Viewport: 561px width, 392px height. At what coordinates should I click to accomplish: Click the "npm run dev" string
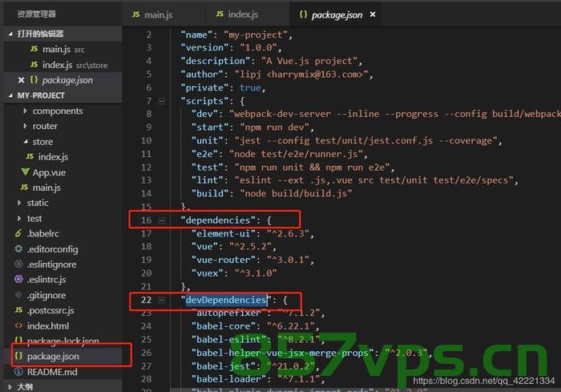click(274, 127)
